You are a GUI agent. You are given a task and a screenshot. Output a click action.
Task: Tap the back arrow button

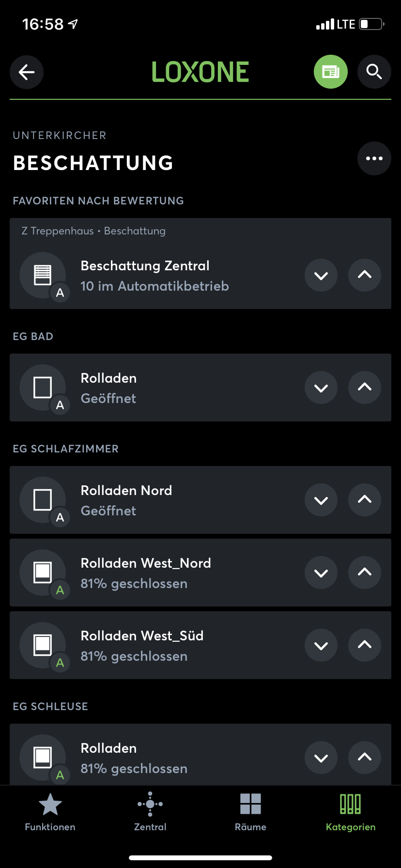pyautogui.click(x=27, y=72)
